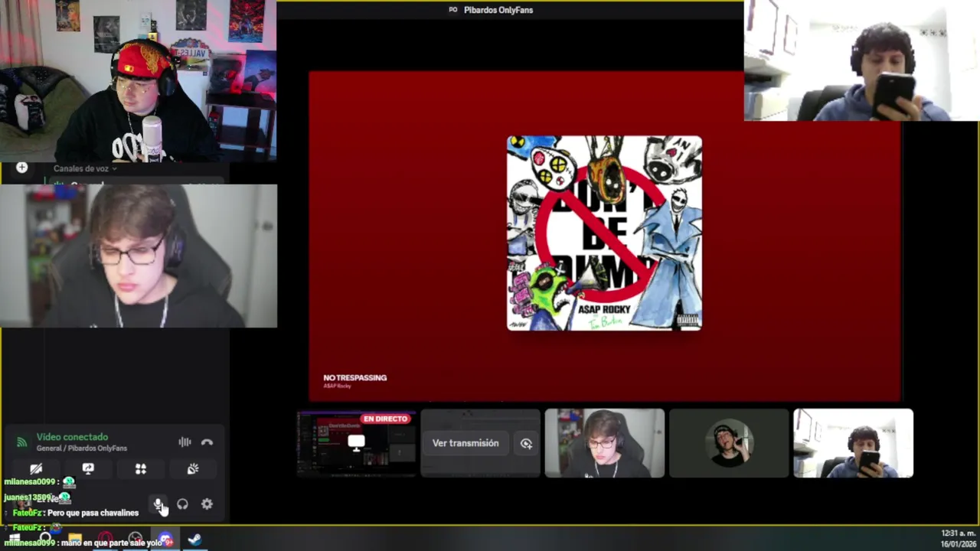Open activities launcher shapes icon
980x551 pixels.
pos(141,468)
